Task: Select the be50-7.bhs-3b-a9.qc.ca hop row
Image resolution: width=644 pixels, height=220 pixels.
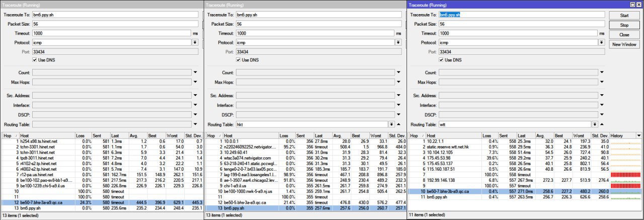Action: coord(525,191)
